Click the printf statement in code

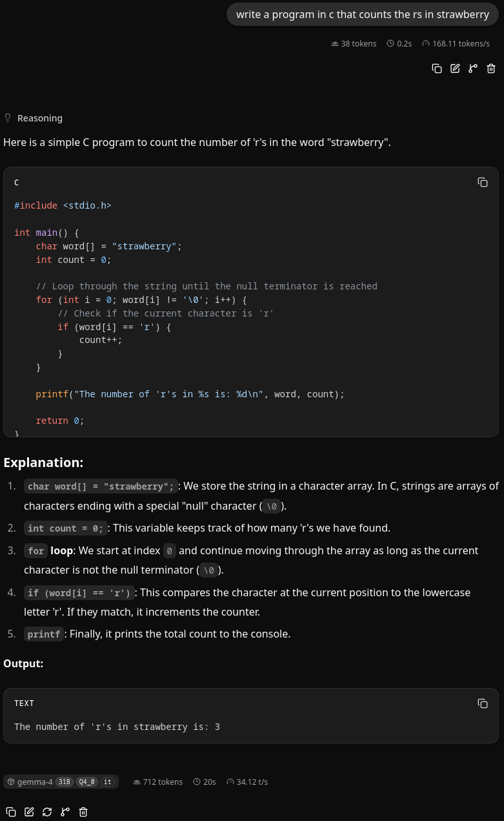(190, 394)
